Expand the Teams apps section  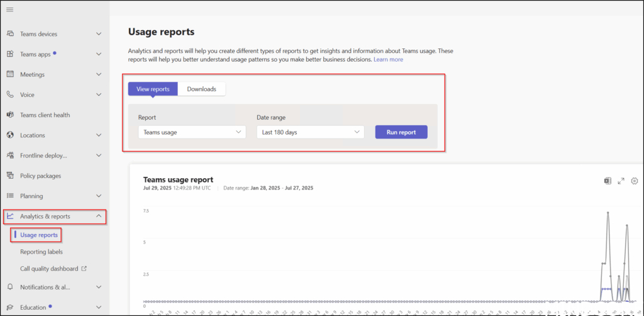pos(99,54)
